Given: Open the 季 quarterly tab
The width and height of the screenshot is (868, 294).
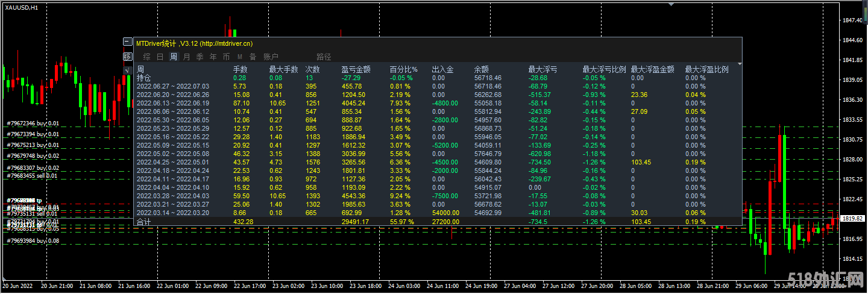Looking at the screenshot, I should tap(200, 57).
